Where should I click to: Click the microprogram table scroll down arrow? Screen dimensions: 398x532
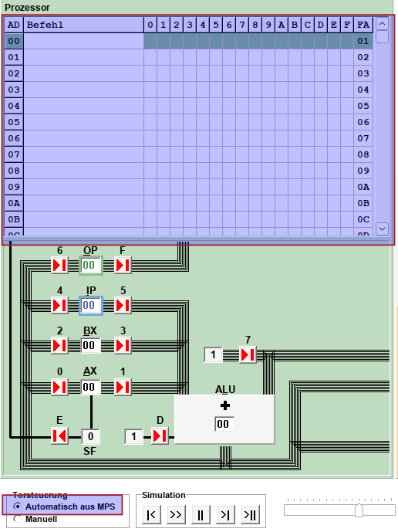(x=382, y=229)
